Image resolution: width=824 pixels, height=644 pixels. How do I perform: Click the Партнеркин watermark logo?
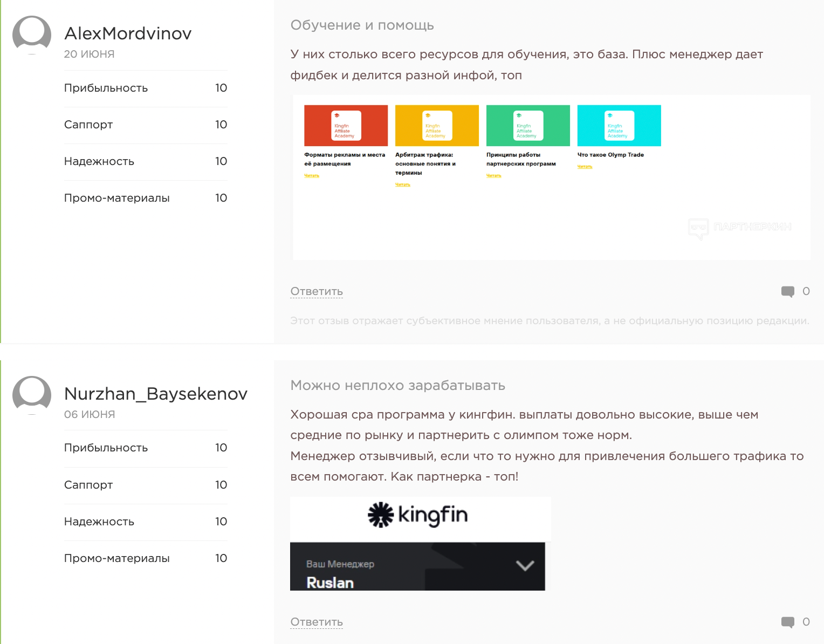click(x=740, y=228)
